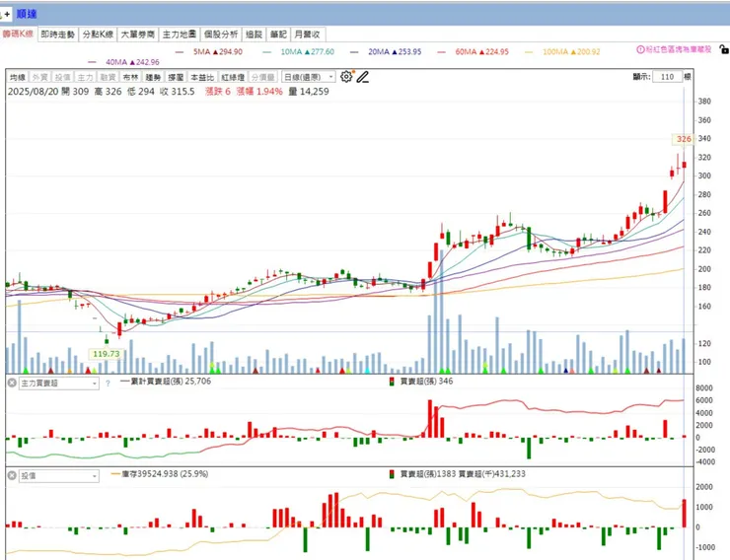This screenshot has width=730, height=560.
Task: Switch to the 分點K線 tab
Action: pos(98,35)
